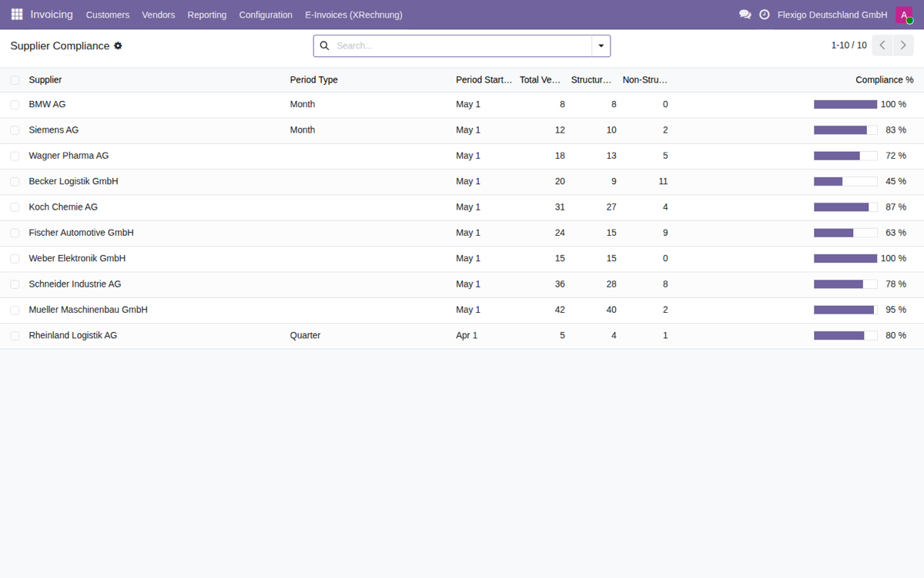The image size is (924, 578).
Task: Sort by the Structured column header
Action: pos(591,80)
